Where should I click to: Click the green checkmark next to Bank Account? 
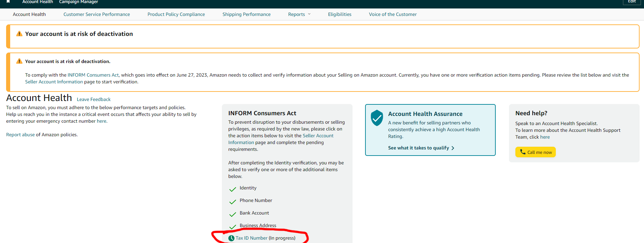[232, 214]
